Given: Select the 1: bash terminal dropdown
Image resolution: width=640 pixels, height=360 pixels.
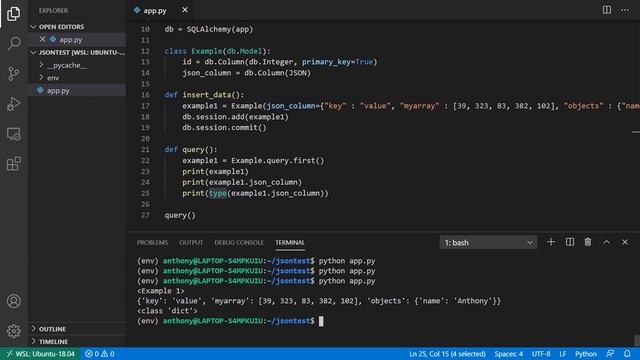Looking at the screenshot, I should coord(488,242).
